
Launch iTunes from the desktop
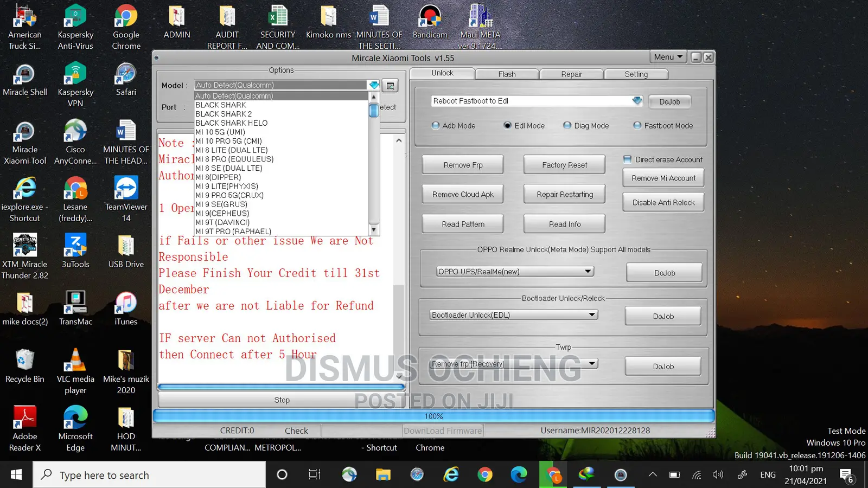tap(126, 309)
